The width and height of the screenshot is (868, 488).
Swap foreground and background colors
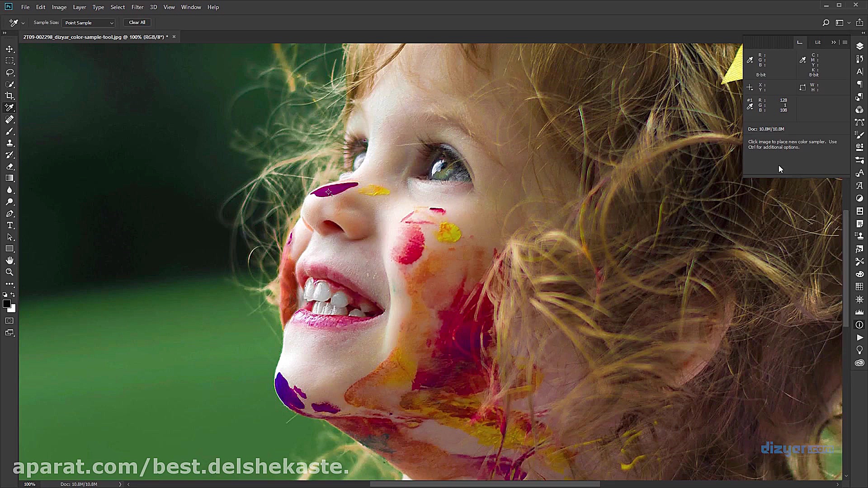coord(13,295)
